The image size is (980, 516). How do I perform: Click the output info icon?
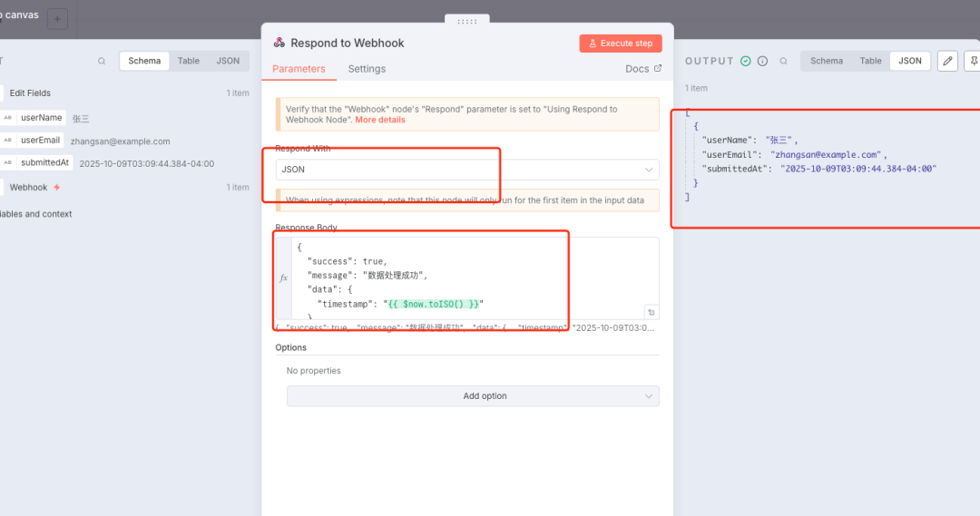[x=762, y=62]
